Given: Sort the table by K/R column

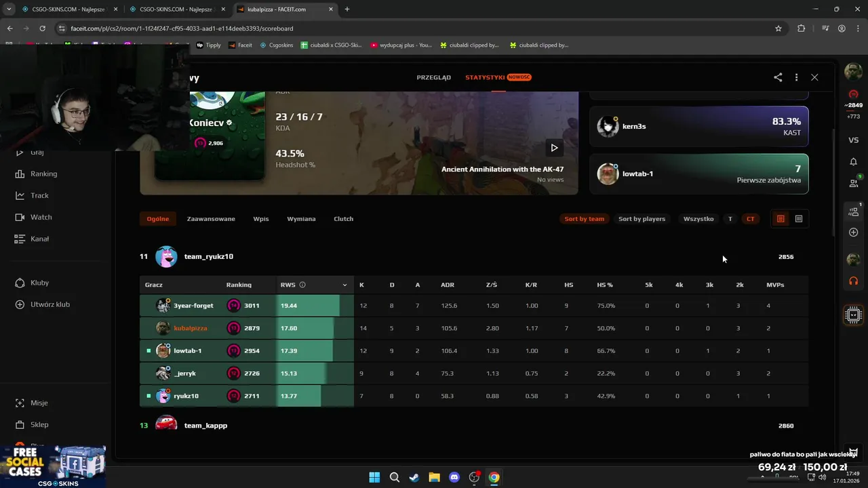Looking at the screenshot, I should point(531,285).
